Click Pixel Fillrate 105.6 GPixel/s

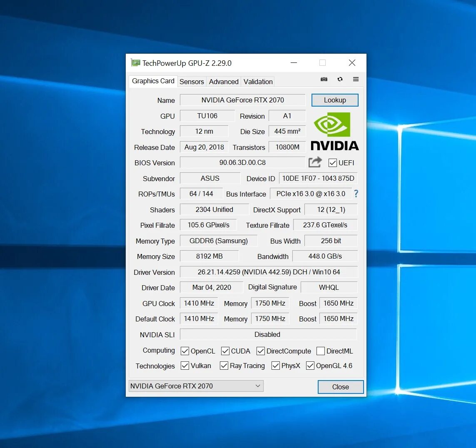[208, 225]
